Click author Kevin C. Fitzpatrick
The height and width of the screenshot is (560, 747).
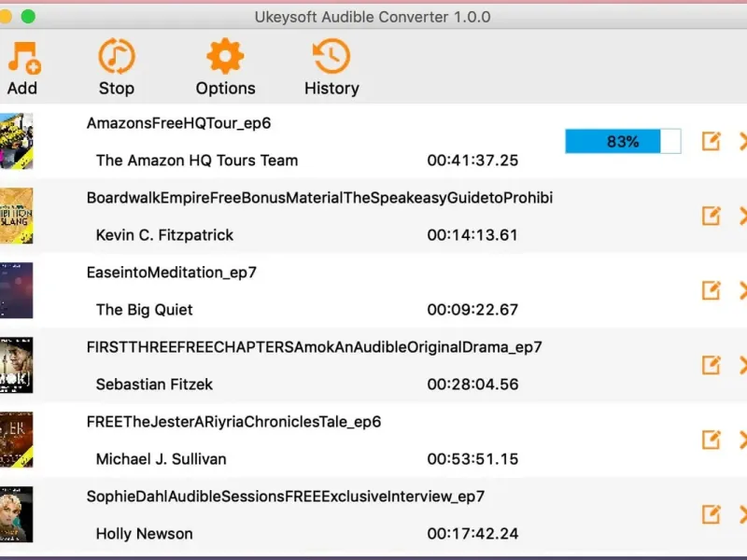click(165, 235)
